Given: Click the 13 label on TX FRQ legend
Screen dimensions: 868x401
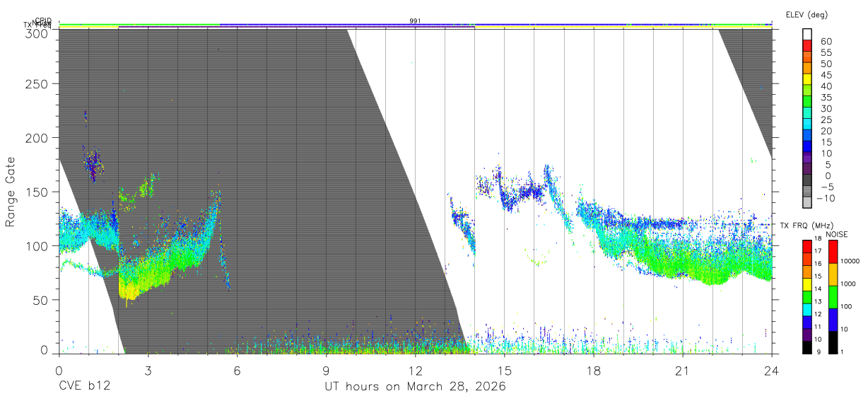Looking at the screenshot, I should (x=818, y=301).
